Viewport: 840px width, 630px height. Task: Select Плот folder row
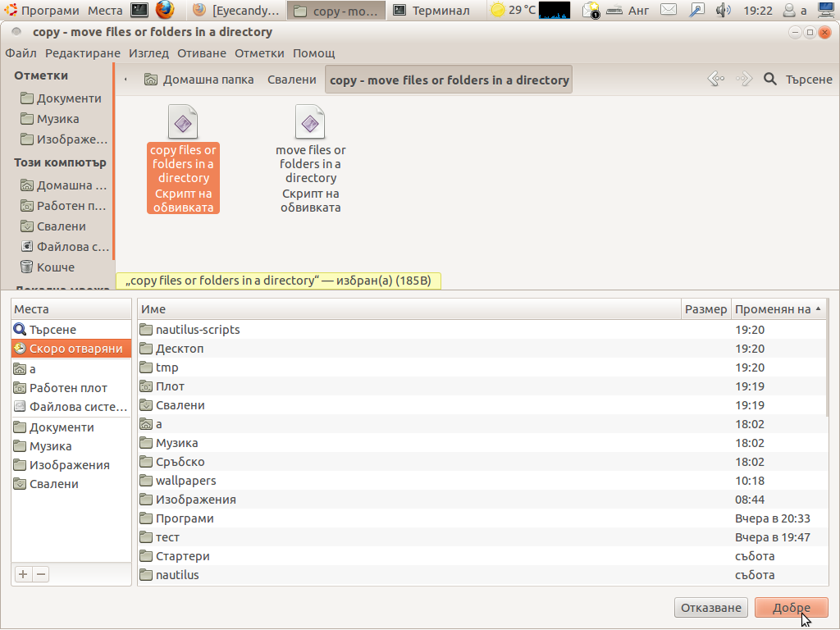[482, 386]
